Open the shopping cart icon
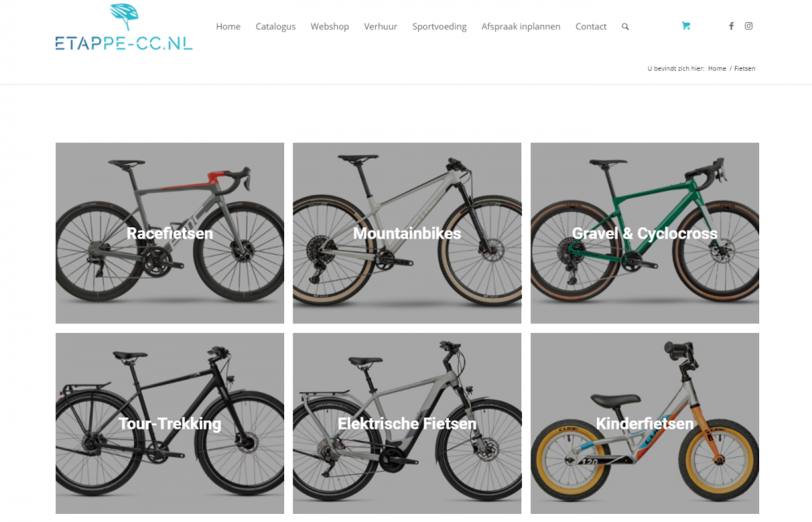 coord(685,26)
